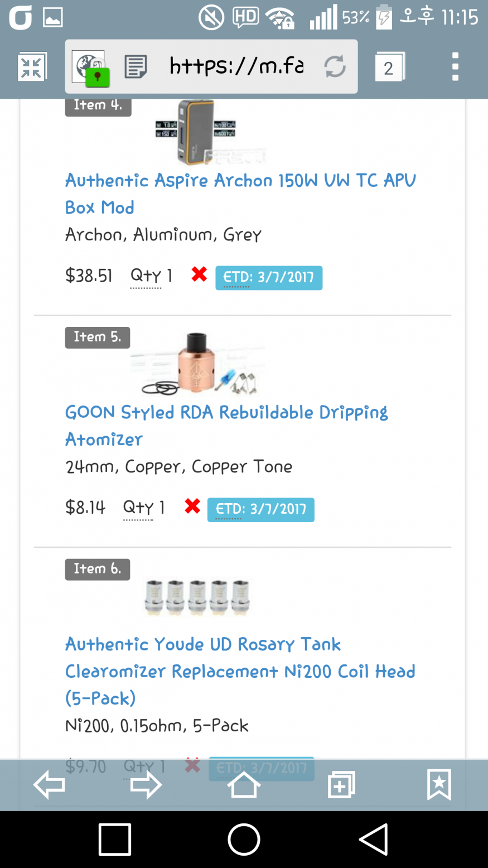Image resolution: width=488 pixels, height=868 pixels.
Task: Tap the browser home icon
Action: tap(244, 785)
